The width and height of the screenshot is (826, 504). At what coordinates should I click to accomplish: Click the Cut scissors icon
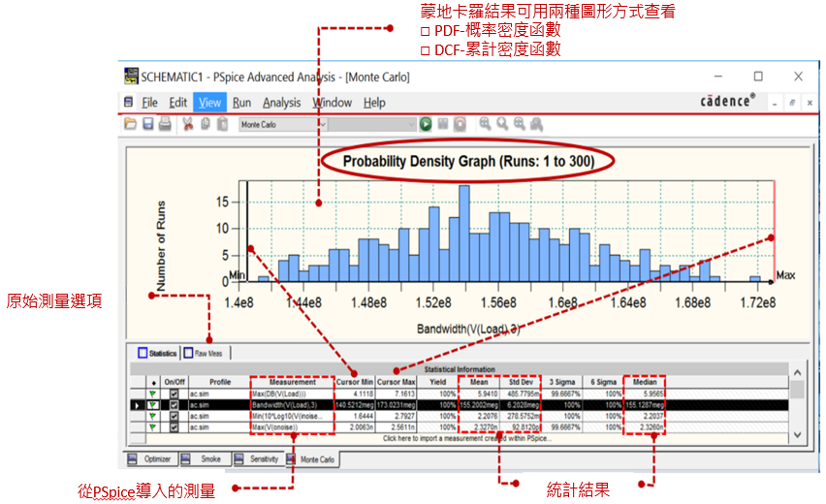tap(187, 124)
